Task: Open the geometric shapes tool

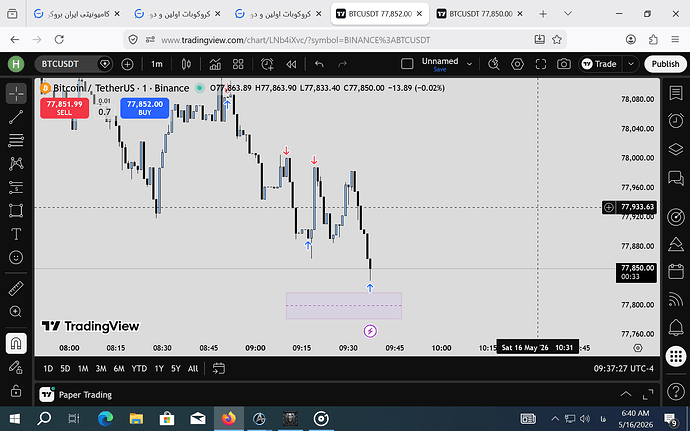Action: (x=16, y=210)
